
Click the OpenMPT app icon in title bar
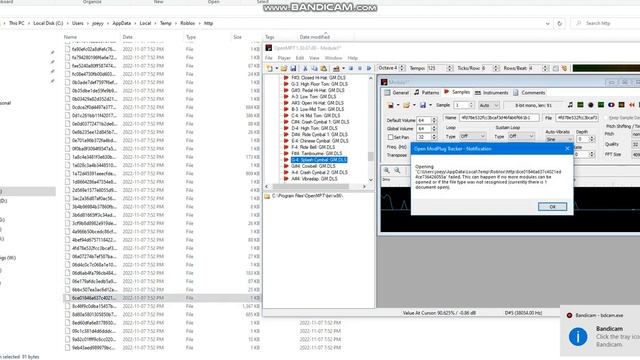point(269,48)
